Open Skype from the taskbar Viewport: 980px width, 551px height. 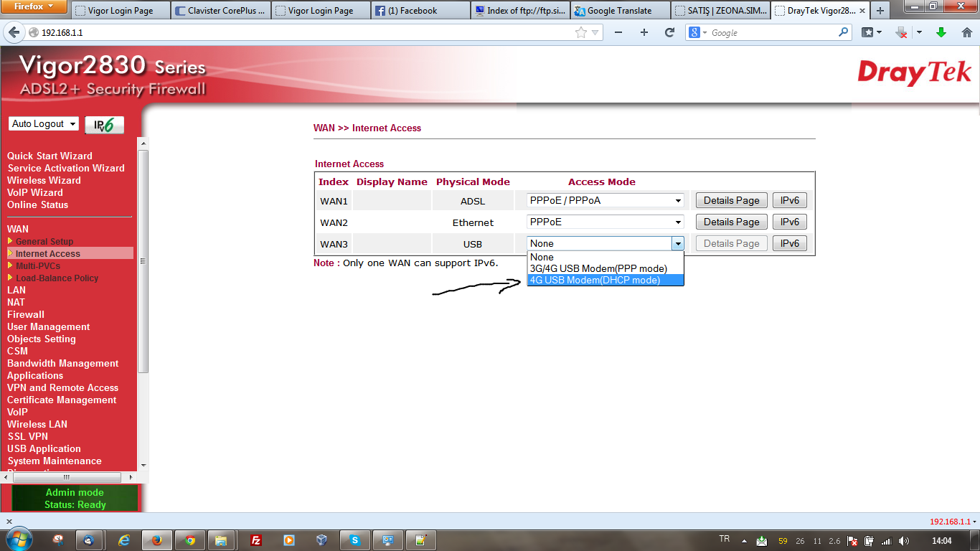(354, 540)
